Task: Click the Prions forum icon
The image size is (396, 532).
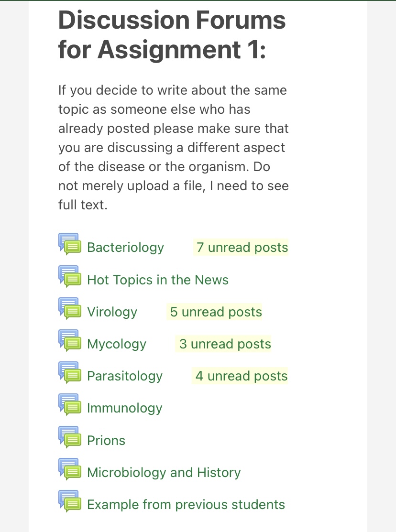Action: (x=69, y=436)
